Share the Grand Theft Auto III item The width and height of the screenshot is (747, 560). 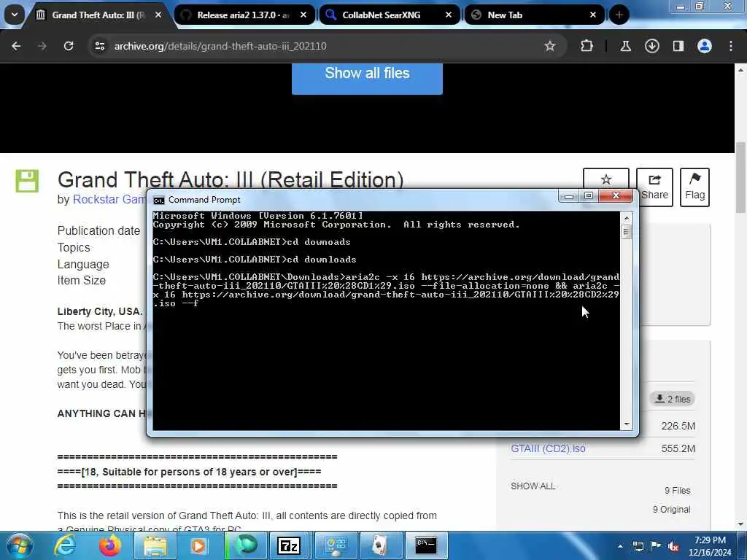pos(654,187)
